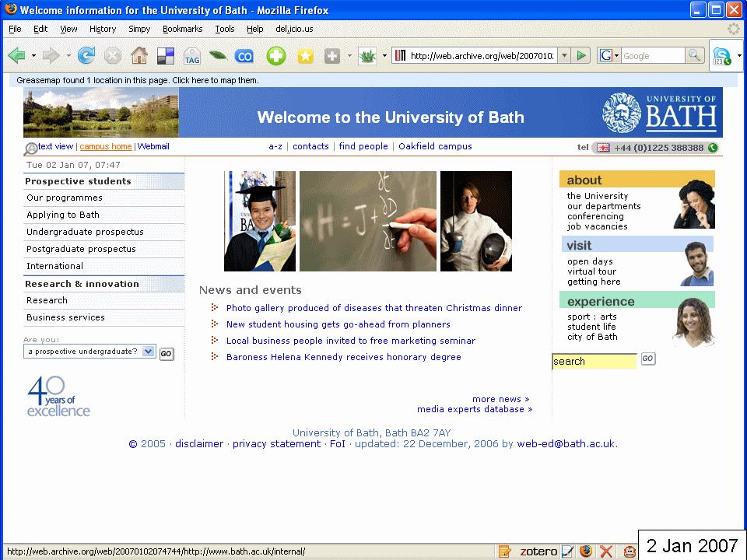Image resolution: width=747 pixels, height=560 pixels.
Task: Click the green plus circle icon
Action: pyautogui.click(x=275, y=56)
